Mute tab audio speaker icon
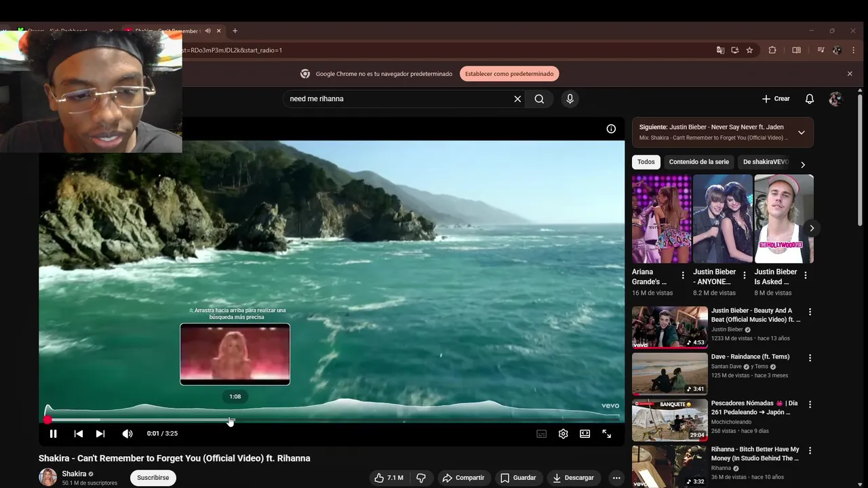 coord(208,30)
